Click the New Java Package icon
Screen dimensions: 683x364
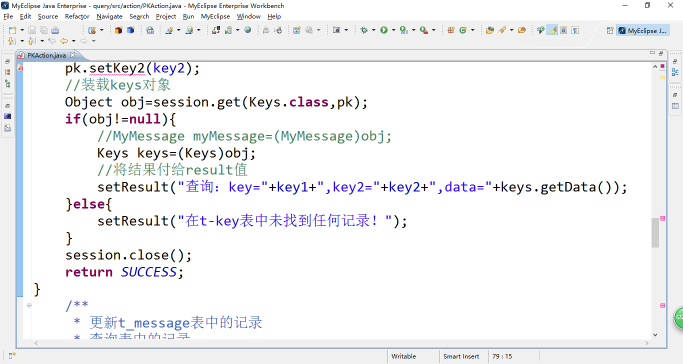pos(451,30)
